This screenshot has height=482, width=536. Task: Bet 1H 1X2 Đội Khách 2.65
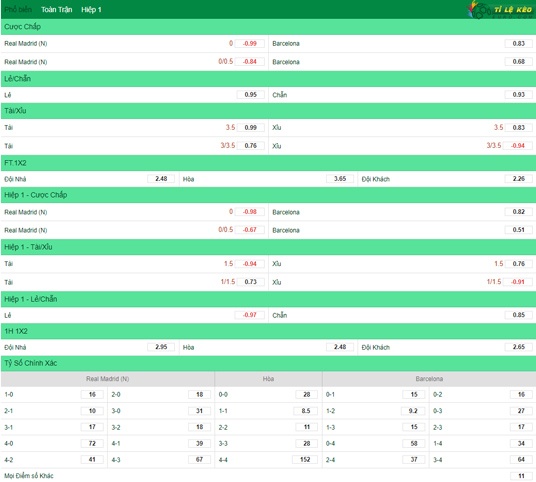(x=518, y=347)
